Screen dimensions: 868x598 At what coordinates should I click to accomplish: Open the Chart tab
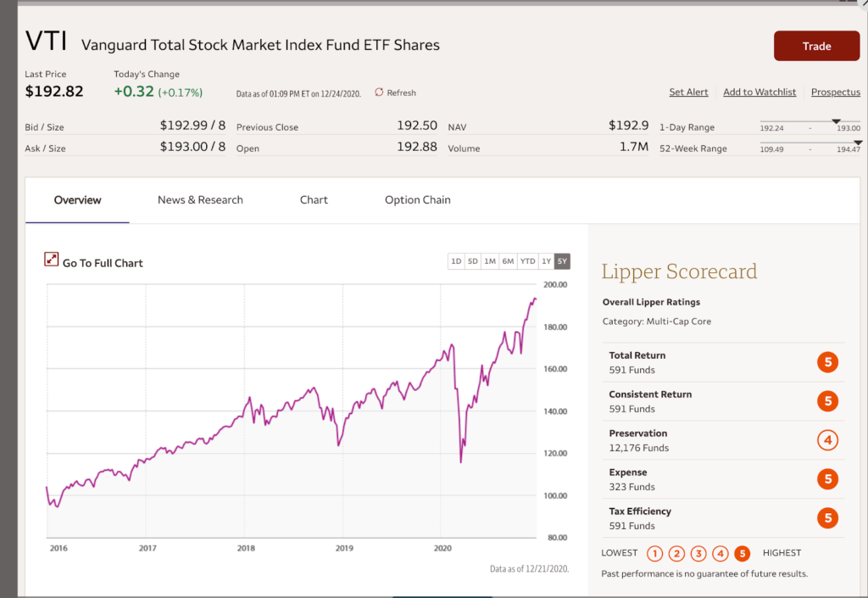tap(314, 200)
